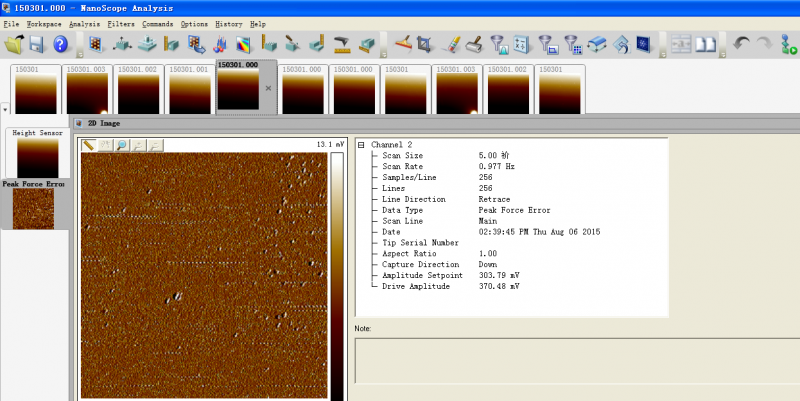Image resolution: width=800 pixels, height=401 pixels.
Task: Collapse the Channel 2 tree node
Action: pos(361,145)
